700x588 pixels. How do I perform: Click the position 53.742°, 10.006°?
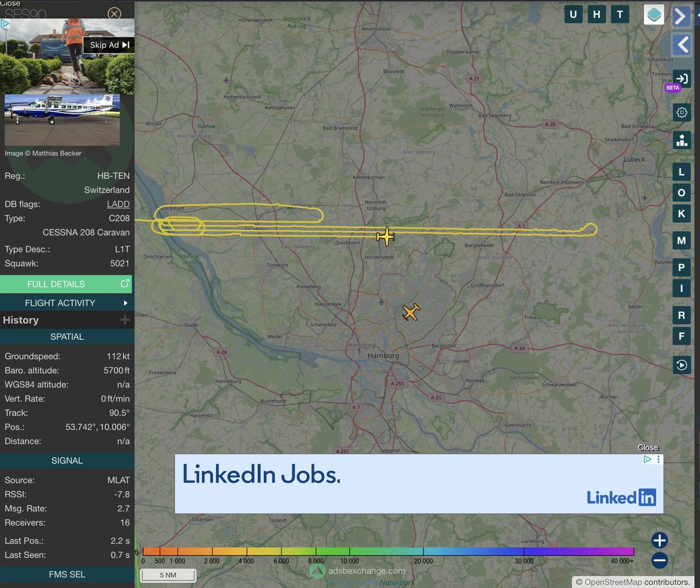click(x=97, y=427)
